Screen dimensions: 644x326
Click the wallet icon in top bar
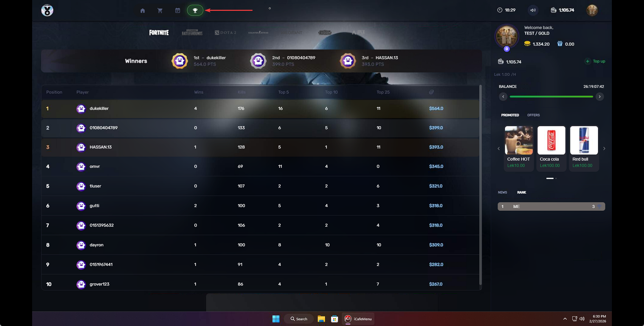[553, 10]
